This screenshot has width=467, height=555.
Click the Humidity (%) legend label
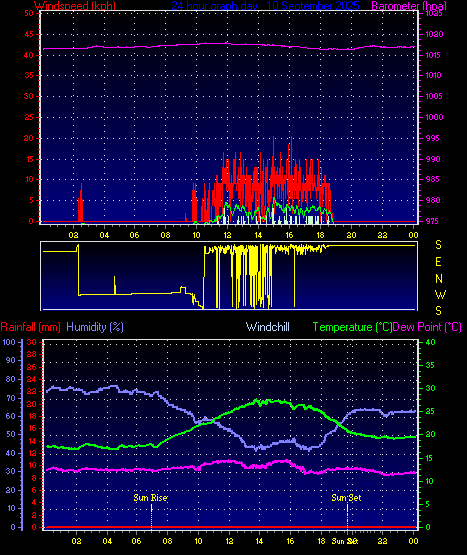[95, 327]
